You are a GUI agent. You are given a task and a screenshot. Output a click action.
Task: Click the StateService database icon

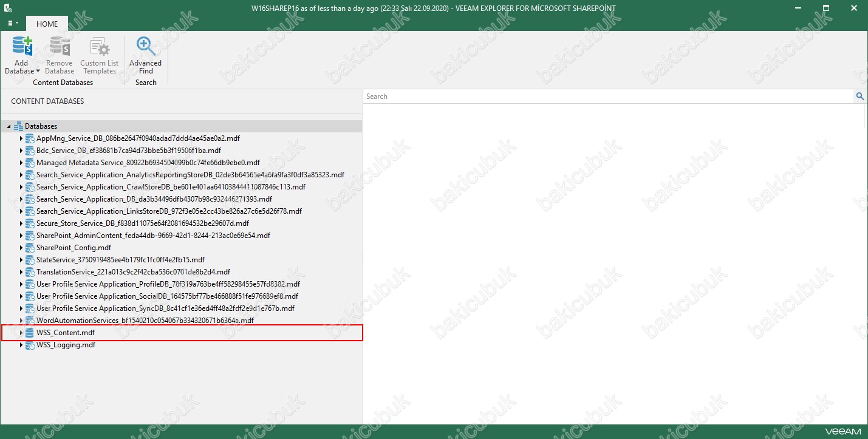[x=30, y=260]
